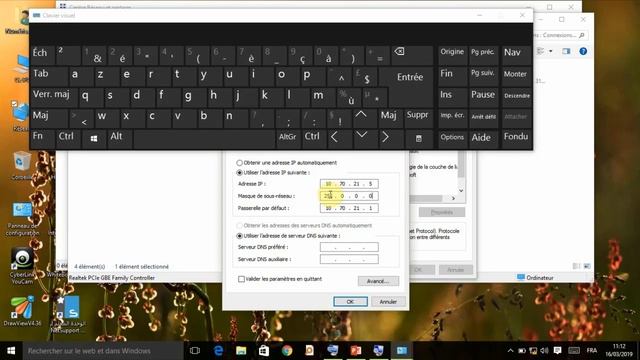
Task: Tap the Éch key on visual keyboard
Action: point(42,55)
